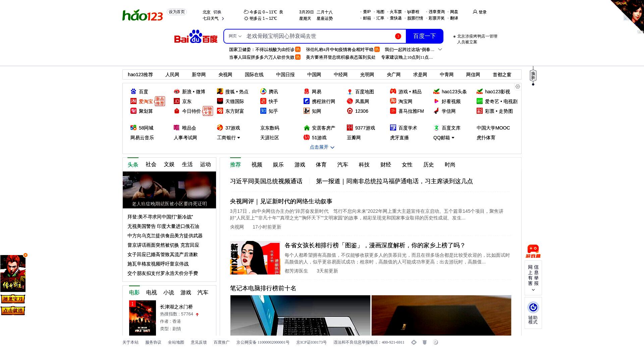Click the 游戏盒 gamepad sidebar icon
Screen dimensions: 644x349
click(x=533, y=251)
